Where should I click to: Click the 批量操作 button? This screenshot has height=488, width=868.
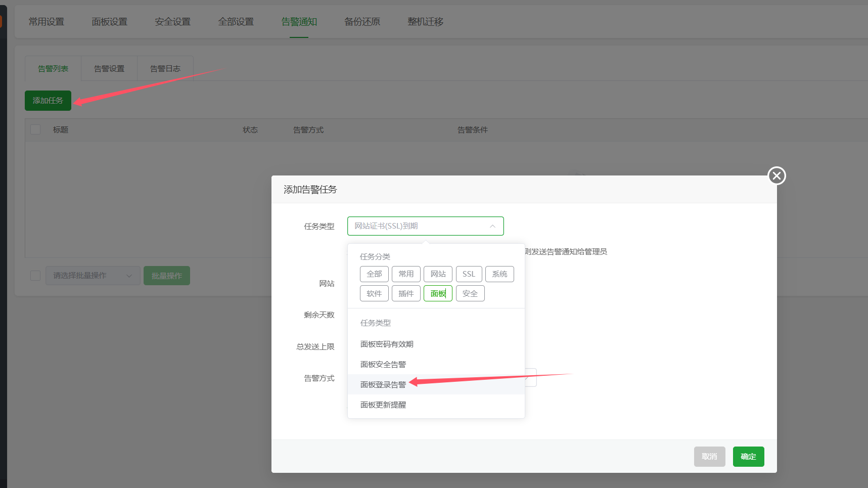[167, 276]
